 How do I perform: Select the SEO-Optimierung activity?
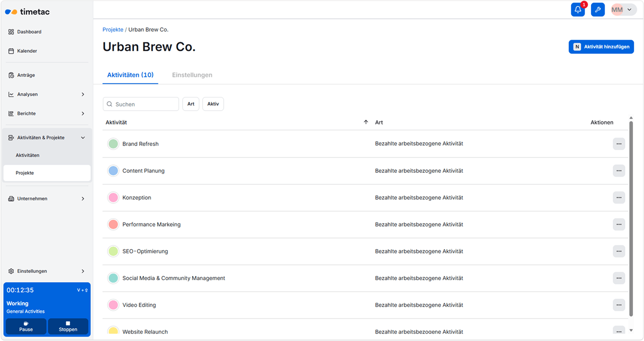coord(145,251)
